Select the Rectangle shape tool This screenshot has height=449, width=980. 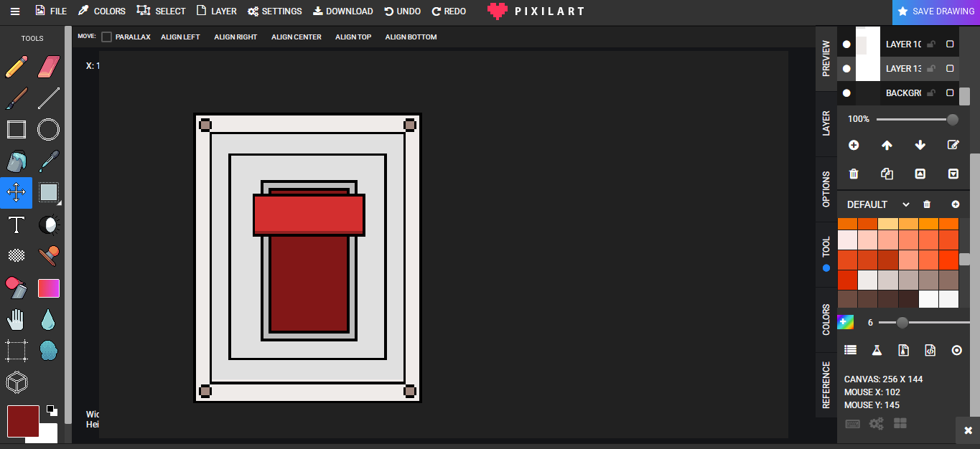point(17,129)
